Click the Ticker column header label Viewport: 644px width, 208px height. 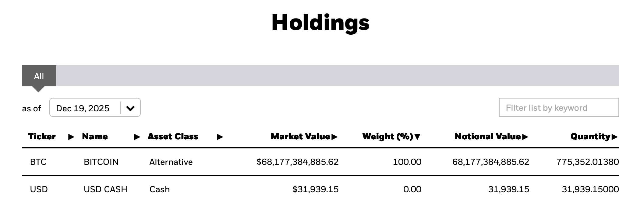[x=42, y=137]
